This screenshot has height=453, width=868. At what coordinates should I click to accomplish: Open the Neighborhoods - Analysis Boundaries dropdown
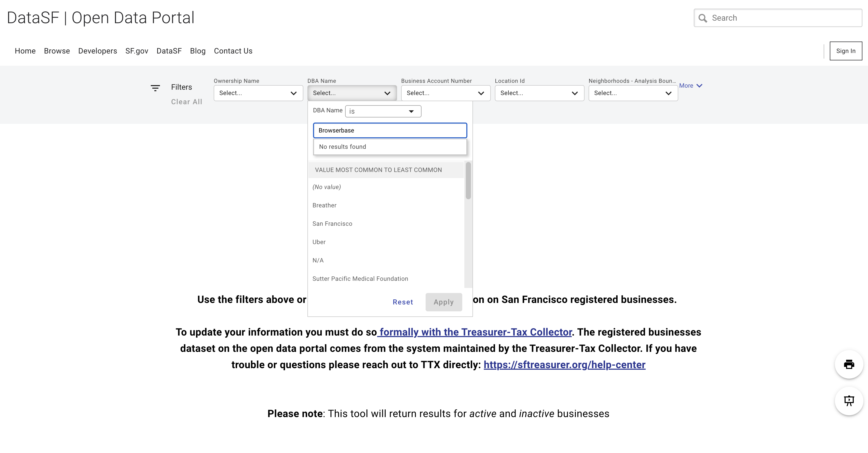(x=633, y=93)
